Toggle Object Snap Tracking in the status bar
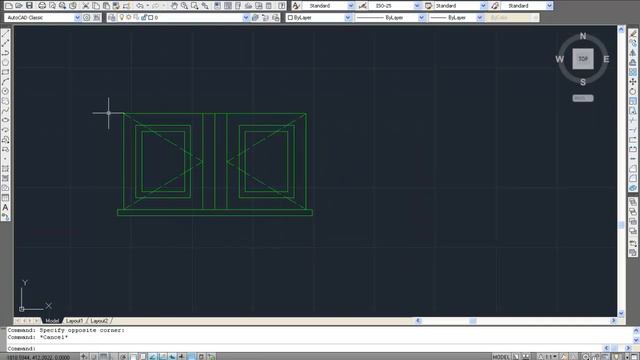Image resolution: width=640 pixels, height=360 pixels. coord(153,357)
